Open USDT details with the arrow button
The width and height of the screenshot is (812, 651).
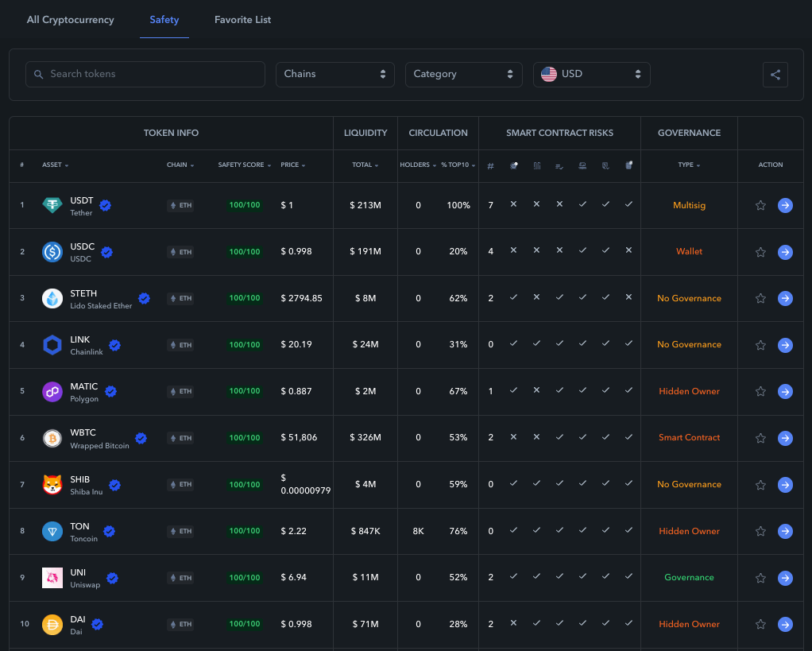click(785, 206)
